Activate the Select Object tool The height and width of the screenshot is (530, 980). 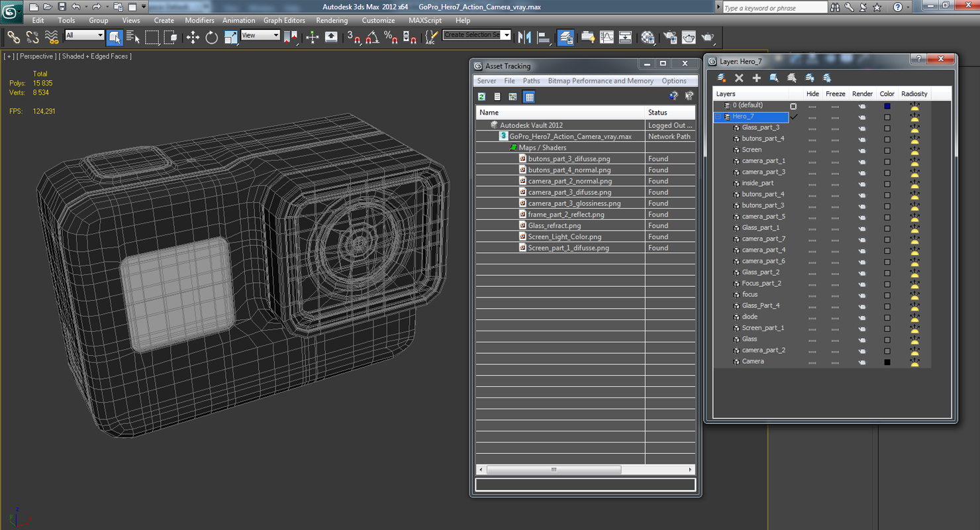(115, 37)
